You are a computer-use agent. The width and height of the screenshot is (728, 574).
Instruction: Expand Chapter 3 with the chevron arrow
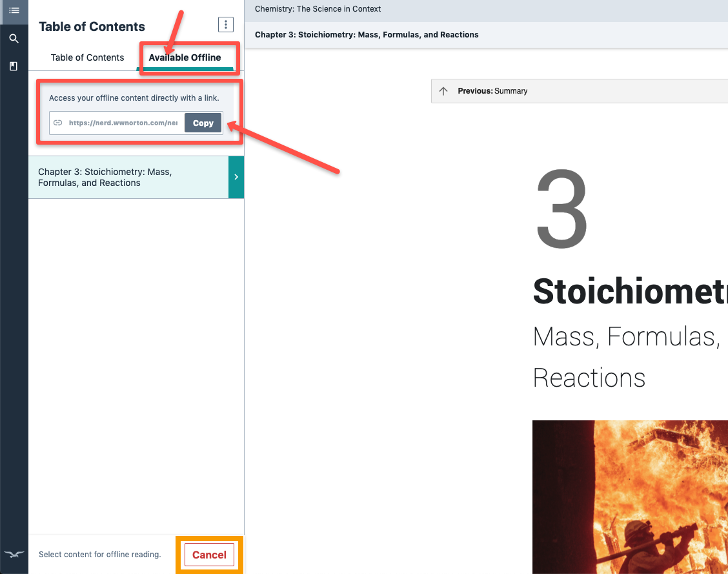[236, 177]
